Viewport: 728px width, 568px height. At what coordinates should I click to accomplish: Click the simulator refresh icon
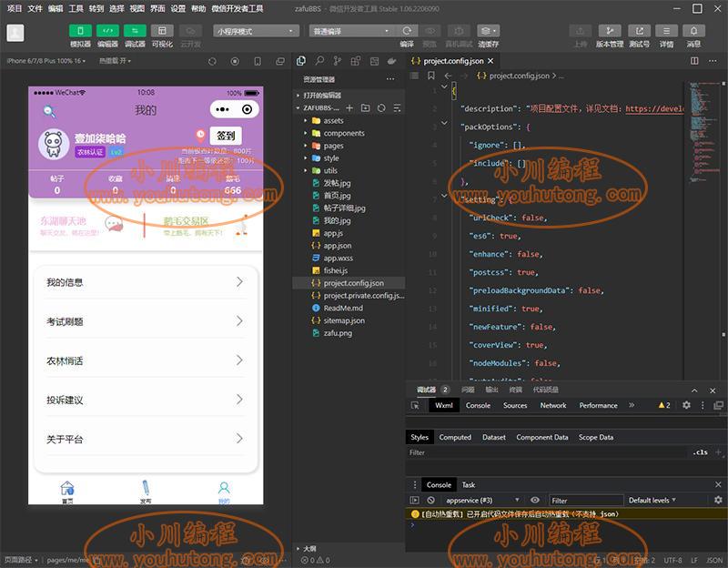(212, 61)
